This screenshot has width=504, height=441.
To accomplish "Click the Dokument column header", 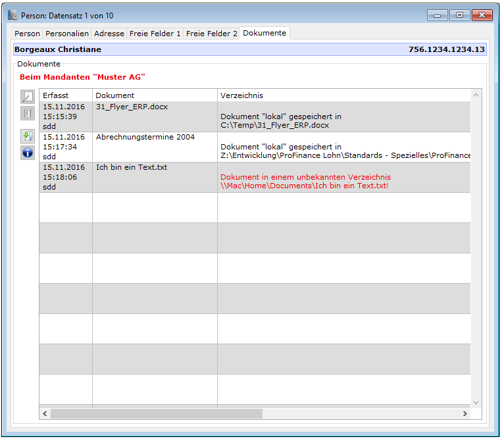I will point(155,95).
